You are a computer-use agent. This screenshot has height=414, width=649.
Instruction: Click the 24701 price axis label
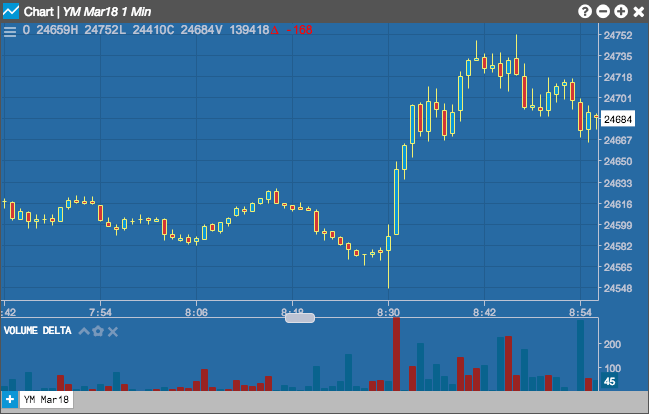(618, 98)
